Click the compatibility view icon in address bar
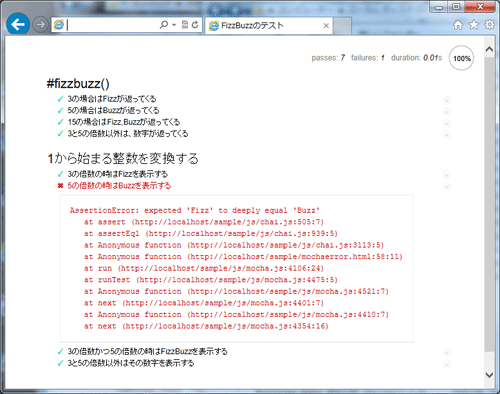 tap(185, 24)
